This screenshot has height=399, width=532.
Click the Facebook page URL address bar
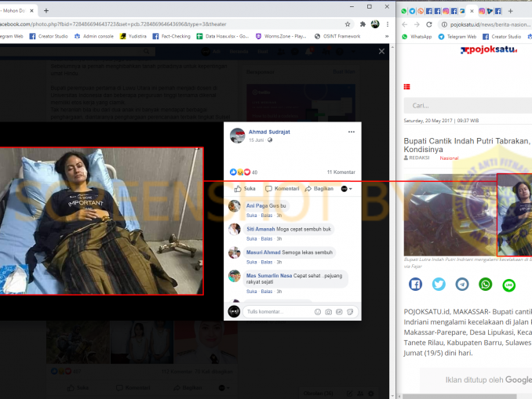169,24
